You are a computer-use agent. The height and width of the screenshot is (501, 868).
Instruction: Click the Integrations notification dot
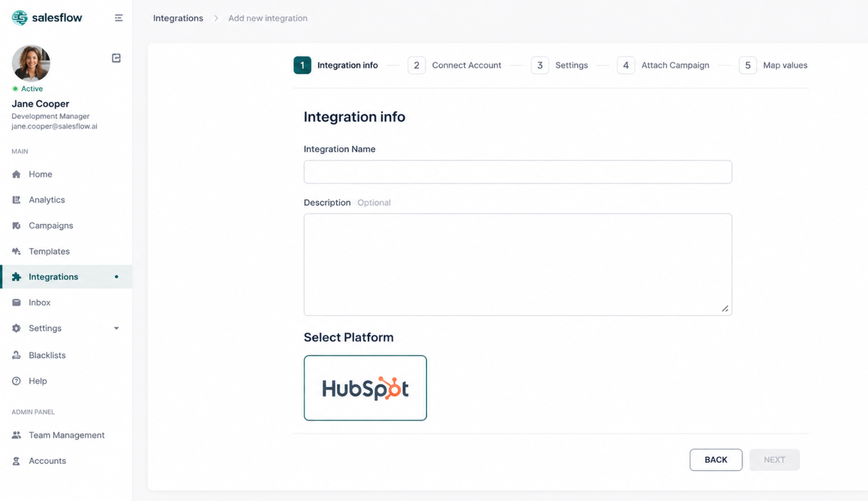[116, 277]
